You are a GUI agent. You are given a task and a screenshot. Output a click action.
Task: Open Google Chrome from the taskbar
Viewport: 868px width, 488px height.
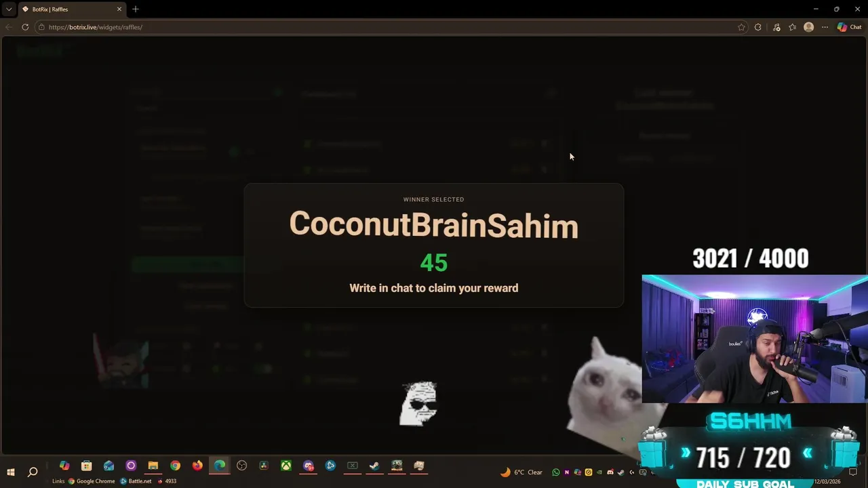(x=176, y=466)
